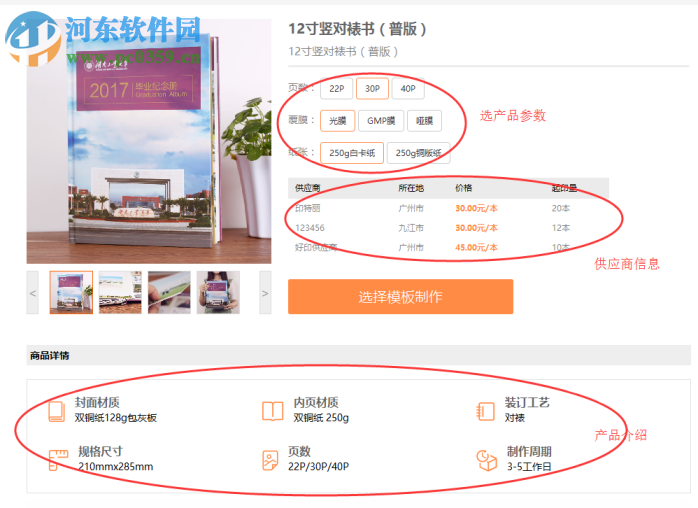Screen dimensions: 698x508
Task: Show previous thumbnails with left arrow
Action: click(32, 293)
